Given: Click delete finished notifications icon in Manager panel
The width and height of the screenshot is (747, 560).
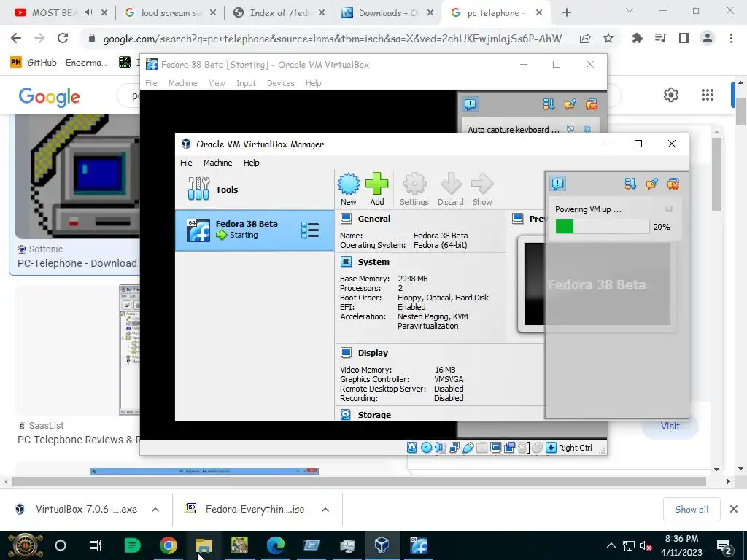Looking at the screenshot, I should [x=673, y=184].
